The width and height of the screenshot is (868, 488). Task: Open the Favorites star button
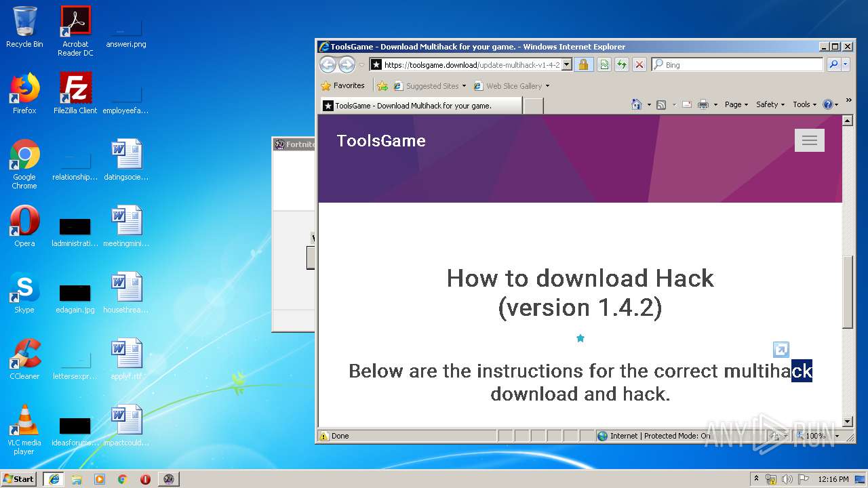(343, 85)
